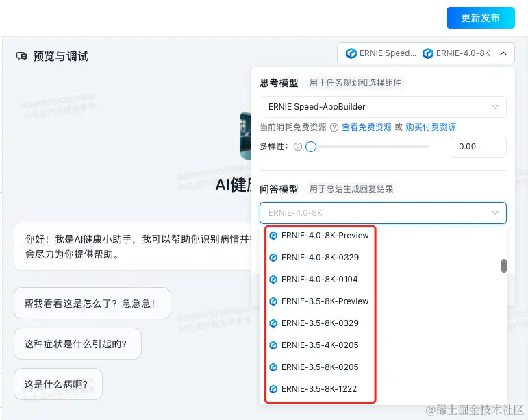Collapse the model selector showing ERNIE Speed and ERNIE-4.0-8K
Image resolution: width=528 pixels, height=420 pixels.
coord(503,53)
